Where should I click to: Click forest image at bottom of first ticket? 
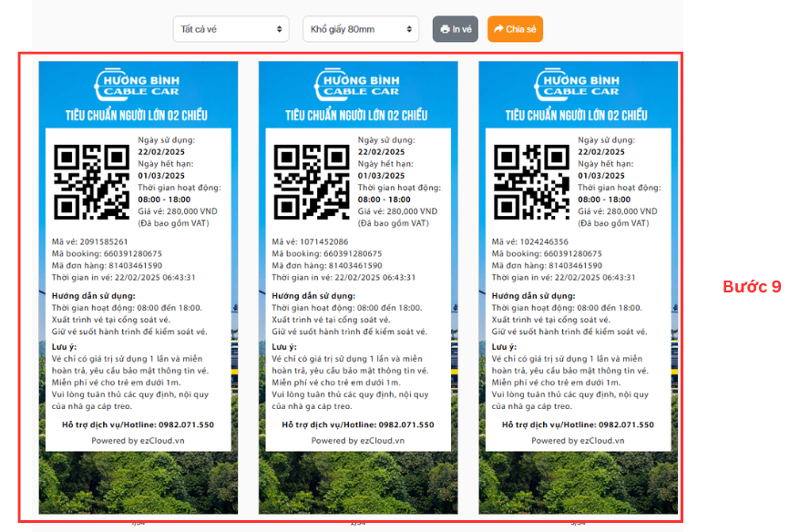(138, 483)
